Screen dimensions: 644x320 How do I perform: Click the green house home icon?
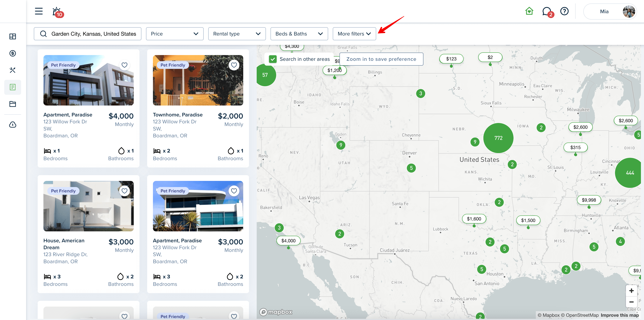click(529, 11)
